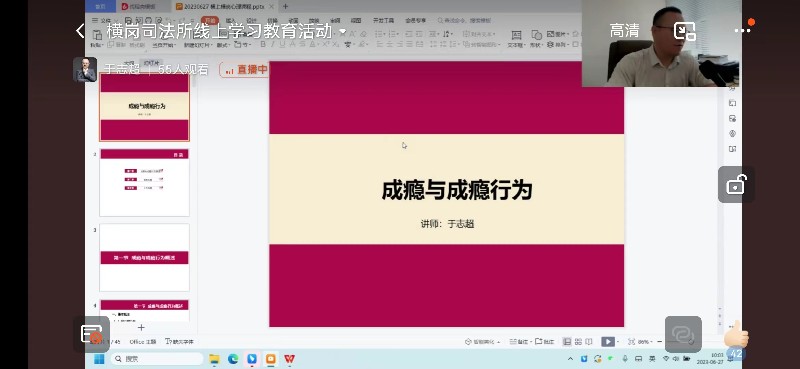Toggle the screen lock icon
The image size is (800, 369).
point(736,184)
